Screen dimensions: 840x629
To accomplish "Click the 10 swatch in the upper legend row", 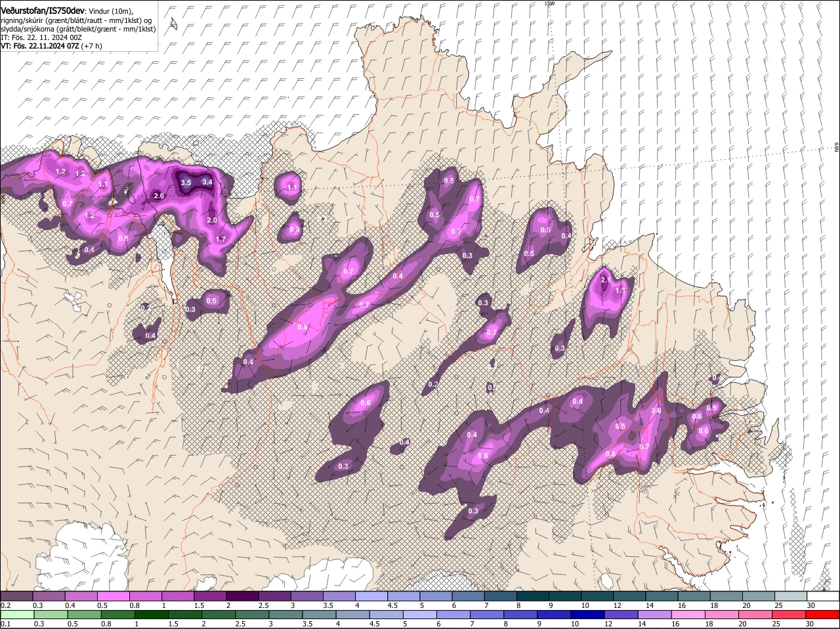I will tap(597, 596).
